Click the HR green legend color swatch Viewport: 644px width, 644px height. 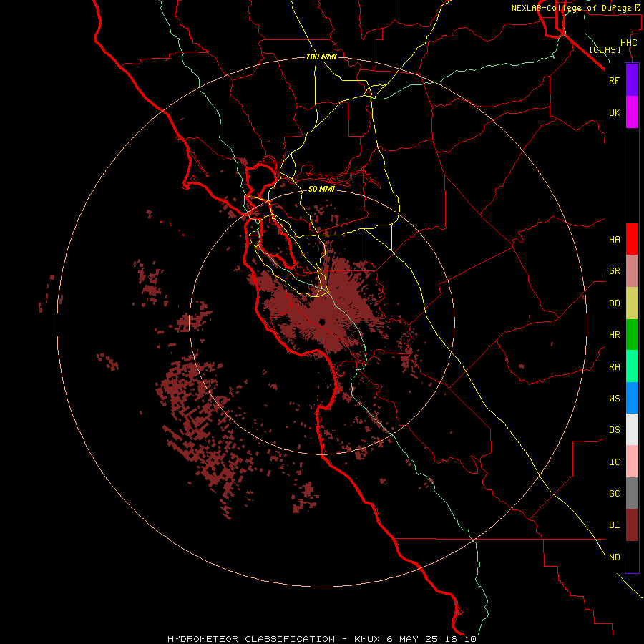[x=632, y=335]
